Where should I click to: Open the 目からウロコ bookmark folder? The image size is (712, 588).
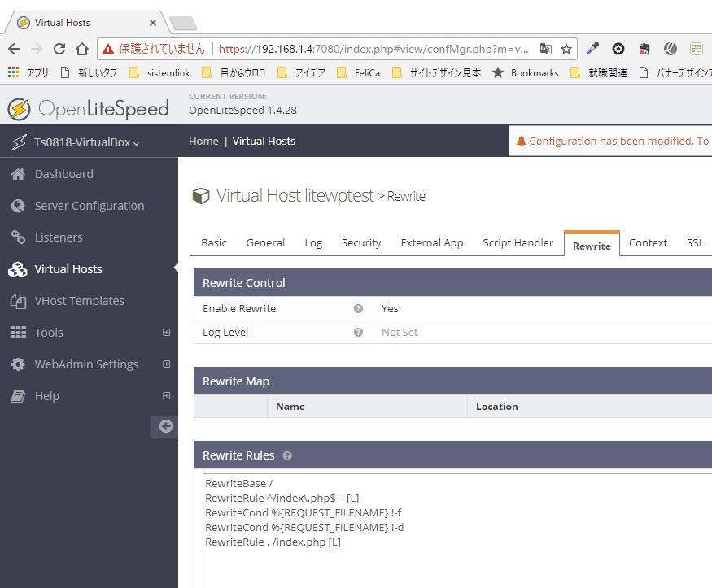pyautogui.click(x=234, y=72)
